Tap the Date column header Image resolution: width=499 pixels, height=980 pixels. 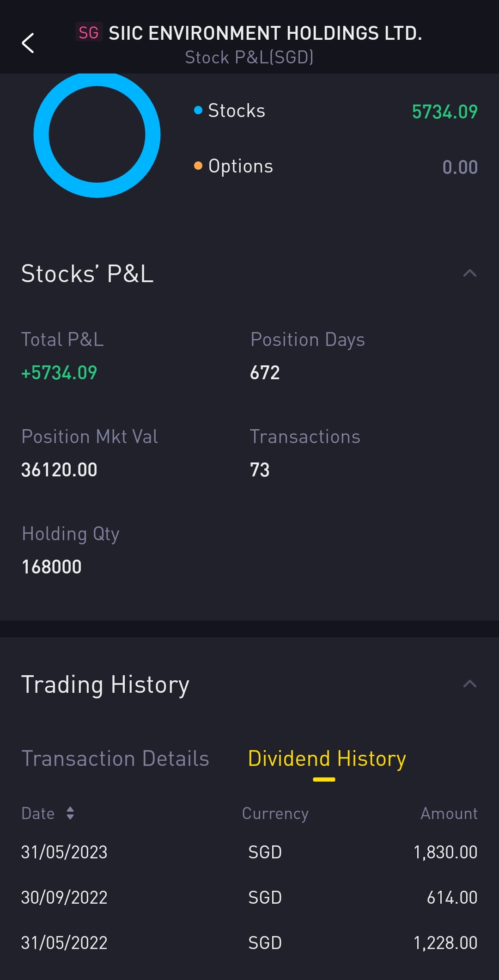click(38, 813)
